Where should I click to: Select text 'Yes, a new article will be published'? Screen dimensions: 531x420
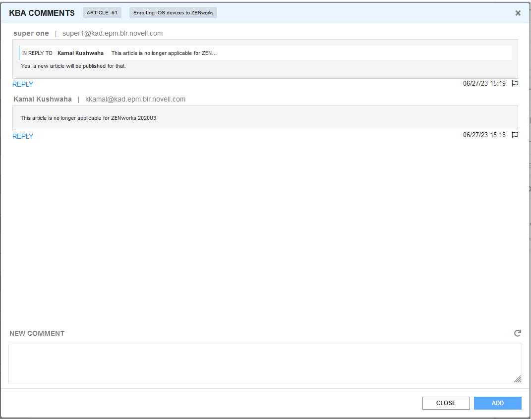click(63, 66)
